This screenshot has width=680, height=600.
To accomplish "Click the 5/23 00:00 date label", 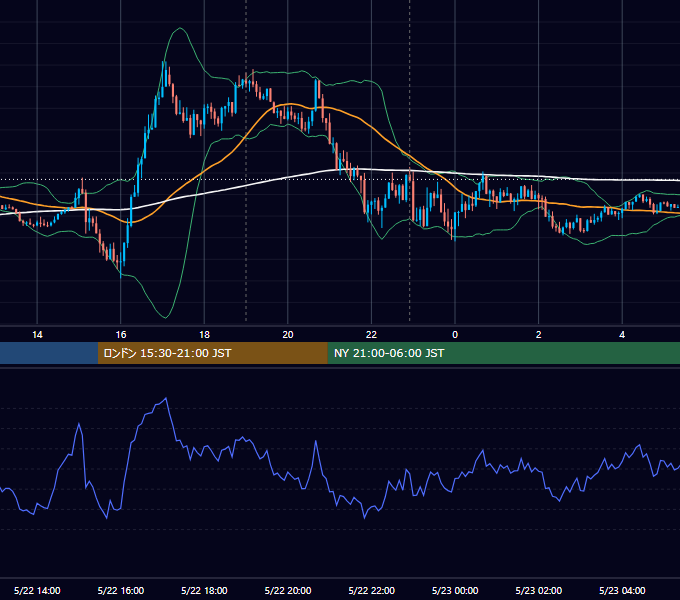I will click(x=455, y=590).
